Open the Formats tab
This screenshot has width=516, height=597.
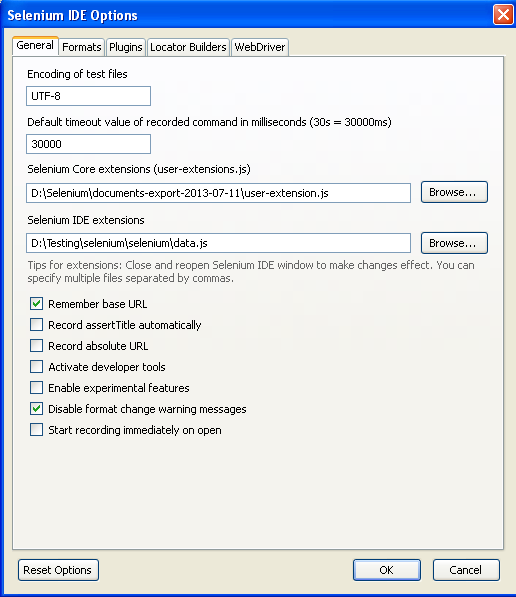point(81,47)
